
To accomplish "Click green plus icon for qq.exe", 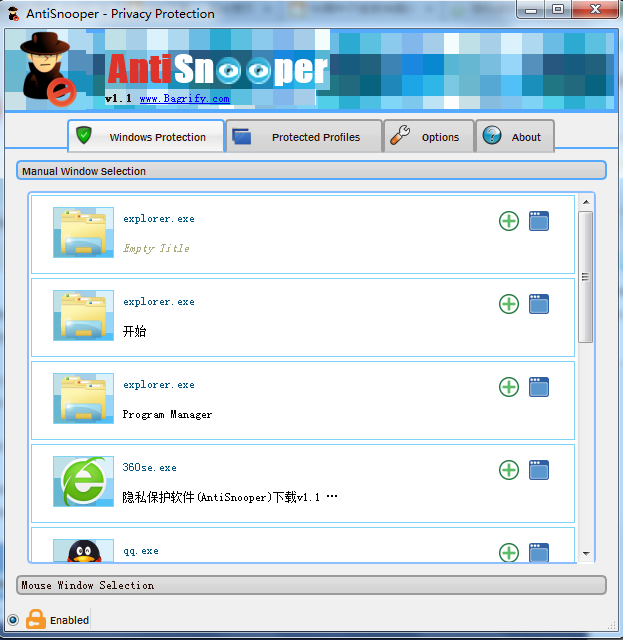I will coord(509,553).
